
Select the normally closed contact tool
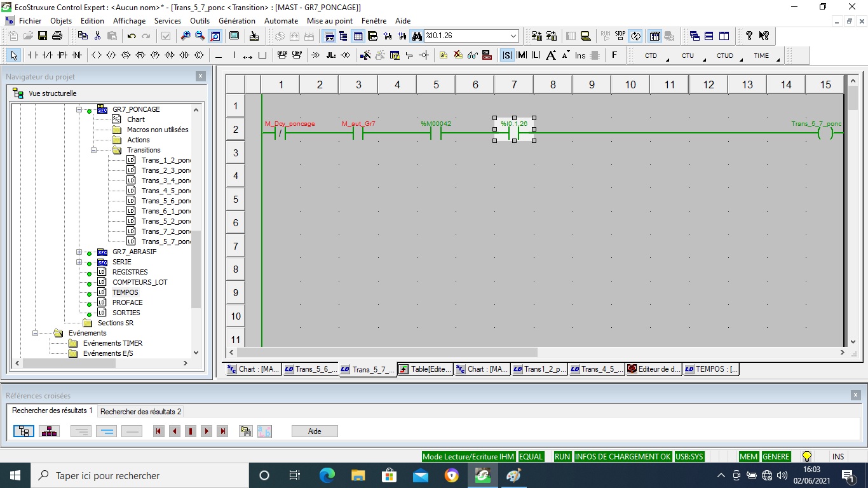tap(47, 55)
